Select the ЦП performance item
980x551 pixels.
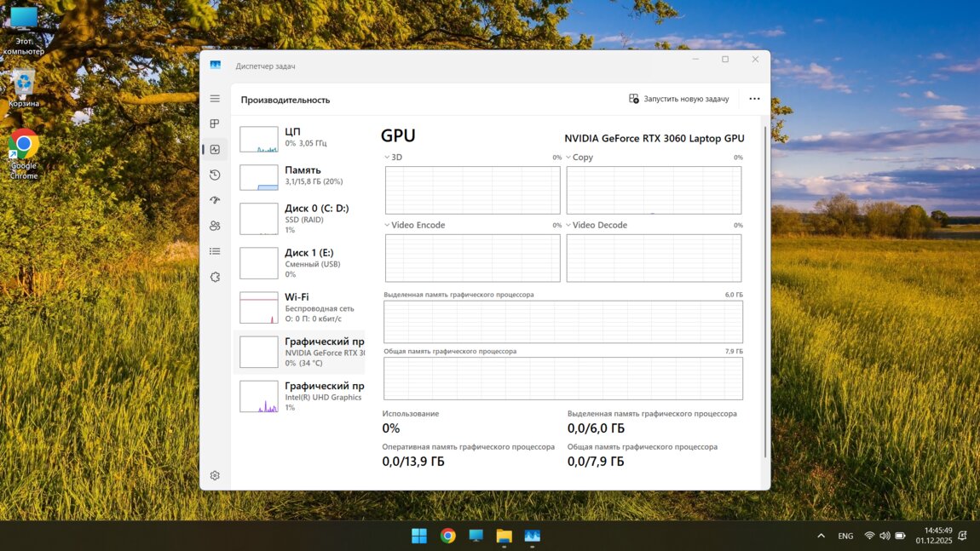pyautogui.click(x=298, y=138)
